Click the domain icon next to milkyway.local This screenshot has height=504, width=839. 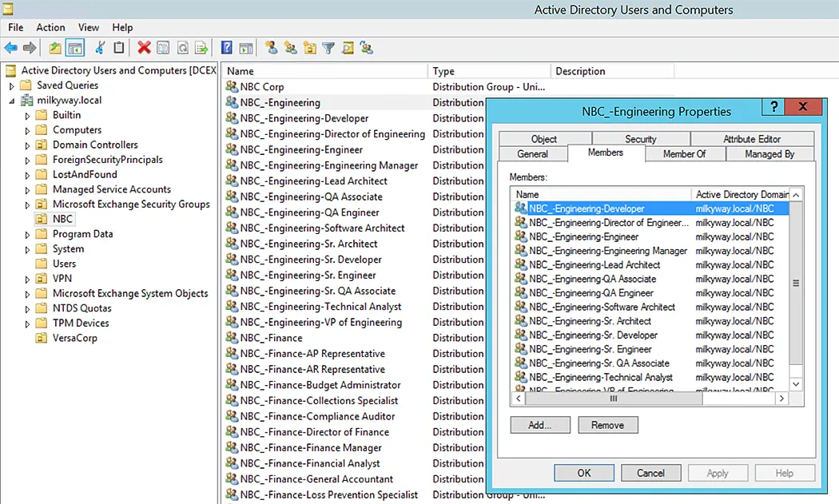pyautogui.click(x=26, y=100)
